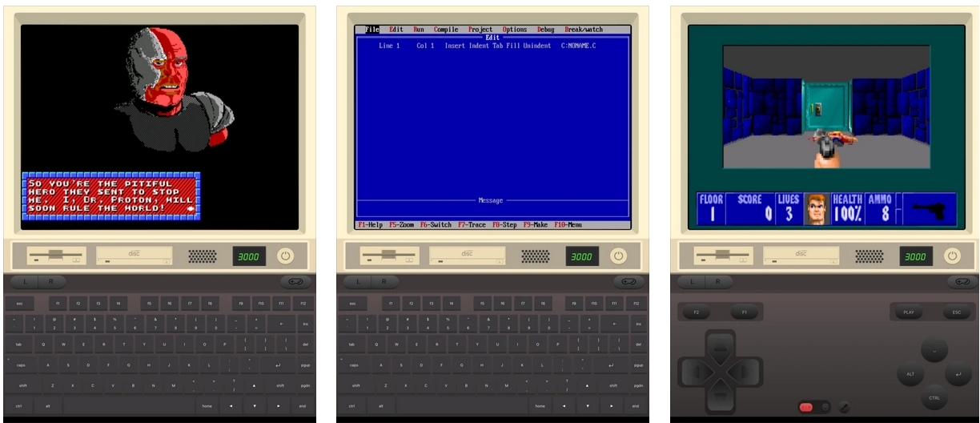Tap D-pad right arrow on the gamepad
This screenshot has height=423, width=980.
click(746, 373)
